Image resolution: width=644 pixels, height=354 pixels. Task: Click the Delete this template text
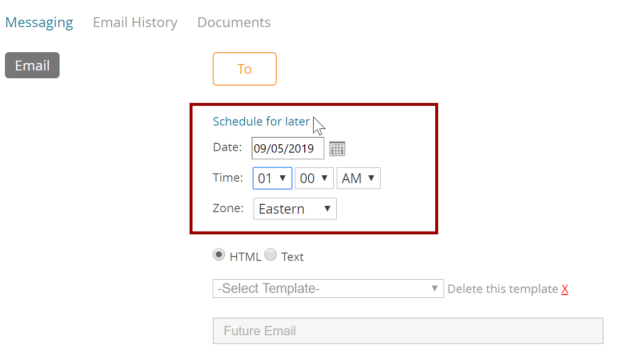pyautogui.click(x=503, y=289)
